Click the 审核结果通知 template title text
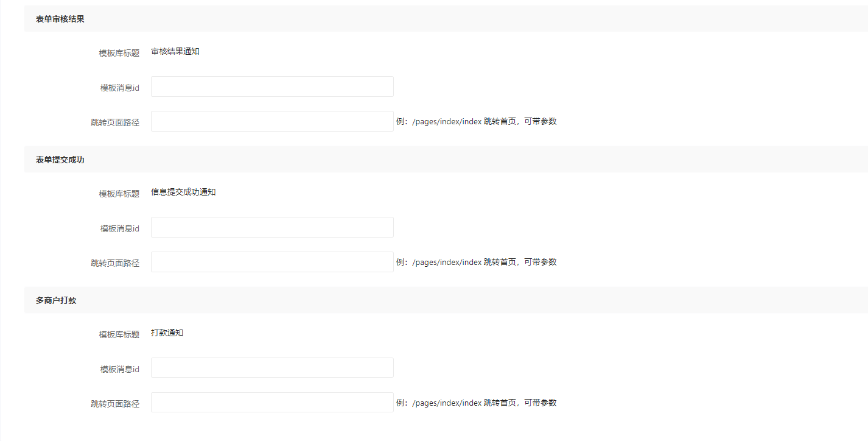The height and width of the screenshot is (441, 868). click(x=175, y=52)
